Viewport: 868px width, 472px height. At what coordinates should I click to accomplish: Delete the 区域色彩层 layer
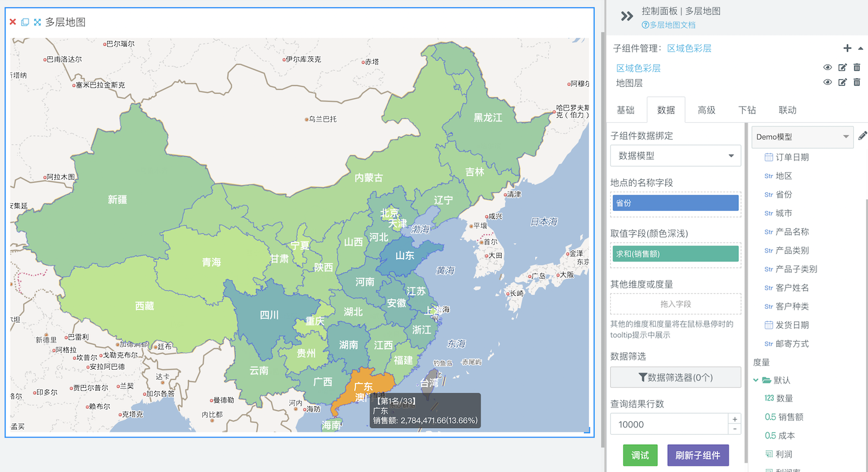click(x=857, y=68)
